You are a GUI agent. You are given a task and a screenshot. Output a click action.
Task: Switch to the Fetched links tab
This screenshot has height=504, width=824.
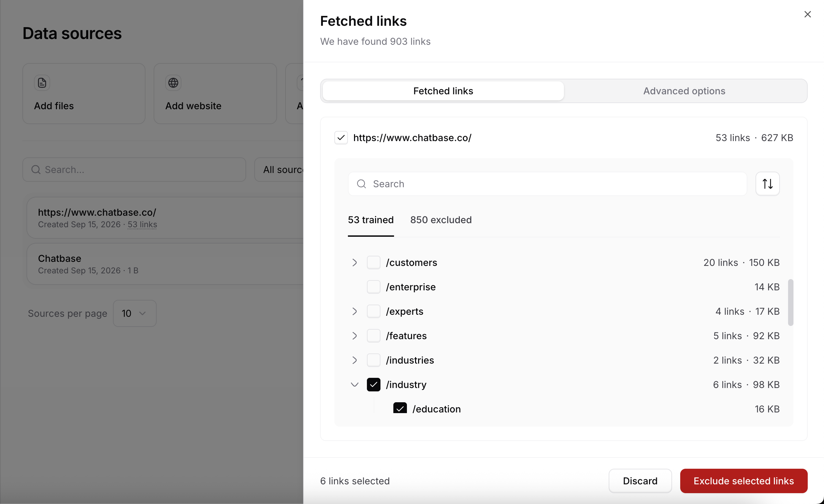point(443,91)
